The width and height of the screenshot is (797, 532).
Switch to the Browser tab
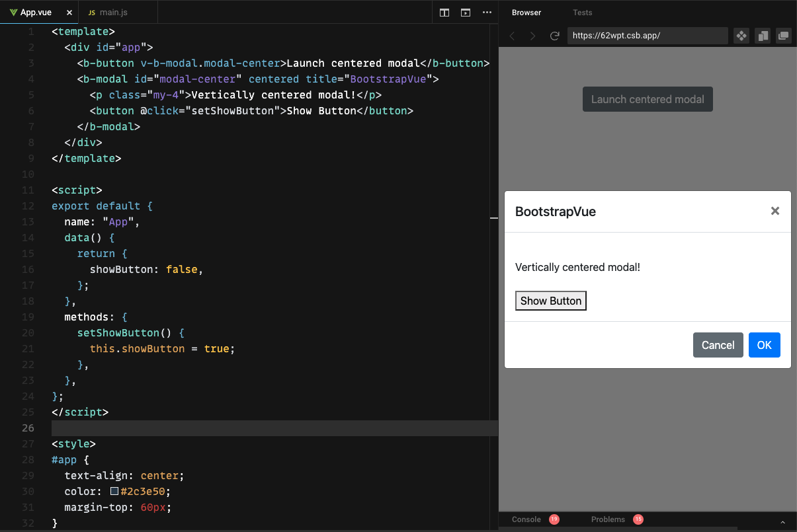pos(526,13)
